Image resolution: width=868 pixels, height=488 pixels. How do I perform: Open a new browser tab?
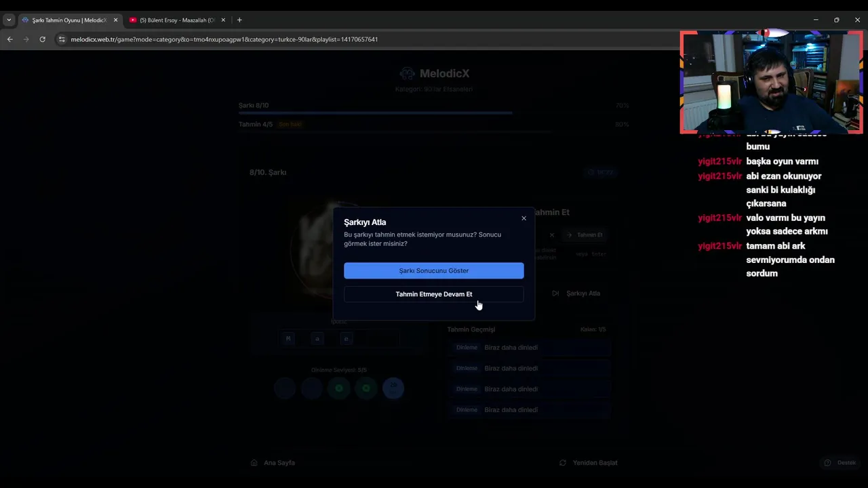[239, 20]
